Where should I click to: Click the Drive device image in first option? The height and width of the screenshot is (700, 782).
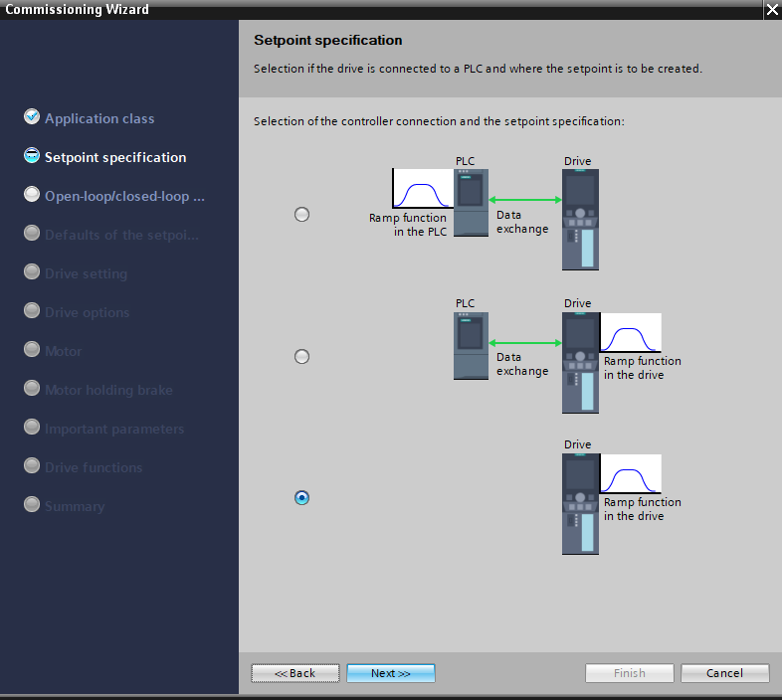coord(580,220)
